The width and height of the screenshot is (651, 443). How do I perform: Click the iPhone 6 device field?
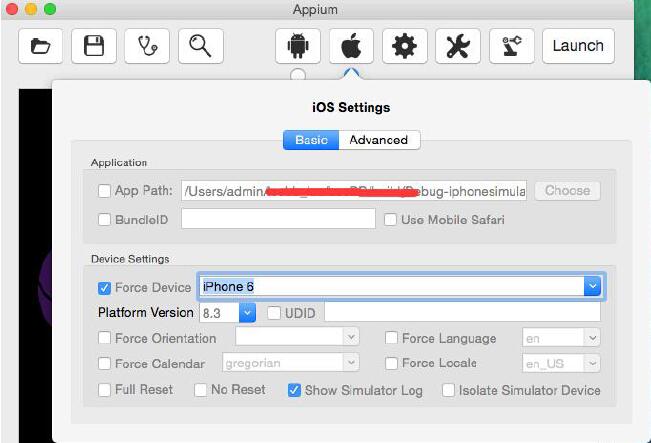[392, 286]
